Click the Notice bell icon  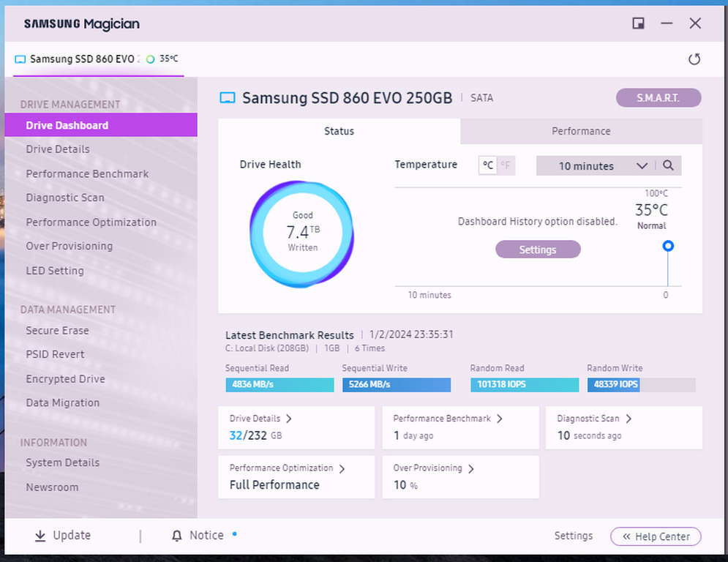coord(176,535)
